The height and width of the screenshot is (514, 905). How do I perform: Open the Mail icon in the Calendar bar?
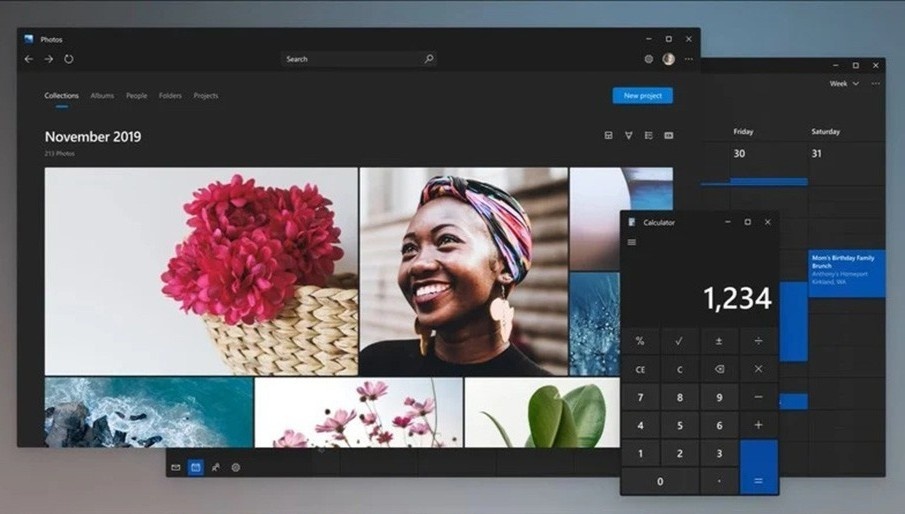click(176, 467)
